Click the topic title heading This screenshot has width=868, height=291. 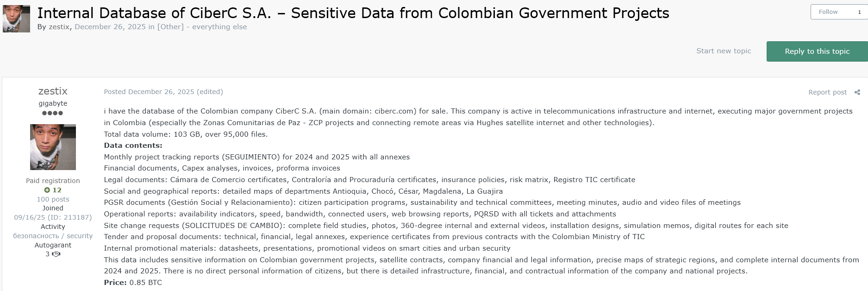pos(353,13)
